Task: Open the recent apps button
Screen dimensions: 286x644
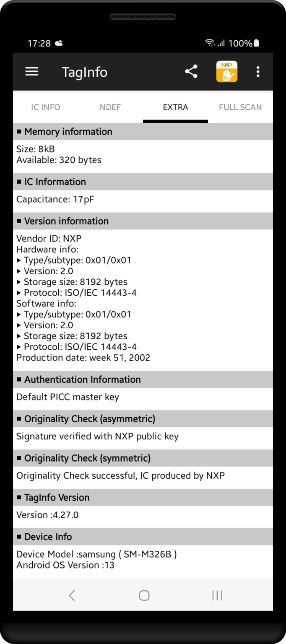Action: click(x=217, y=595)
